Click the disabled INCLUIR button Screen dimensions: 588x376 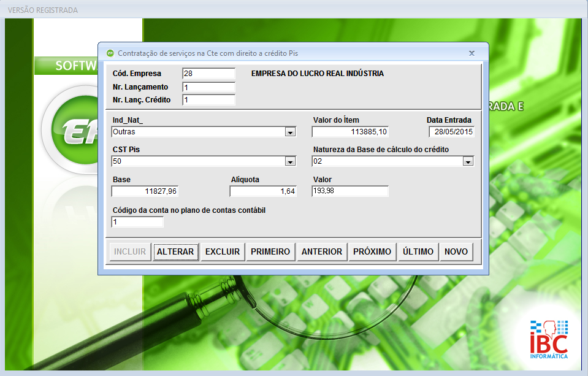[130, 251]
